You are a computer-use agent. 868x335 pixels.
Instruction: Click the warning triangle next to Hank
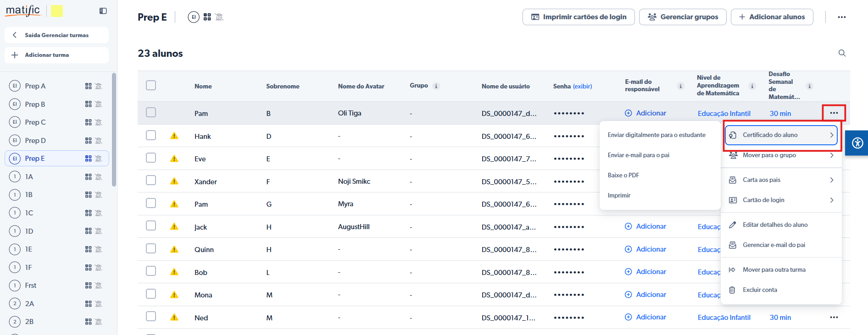174,136
